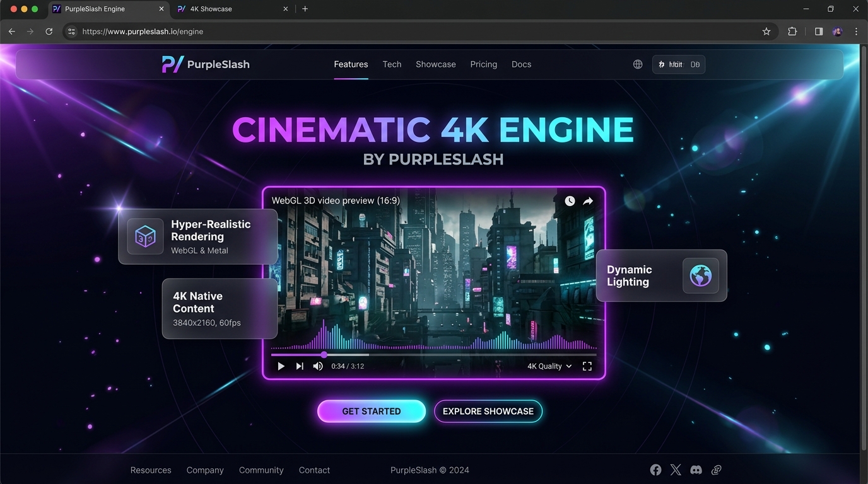The width and height of the screenshot is (868, 484).
Task: Mute the video volume speaker
Action: tap(318, 366)
